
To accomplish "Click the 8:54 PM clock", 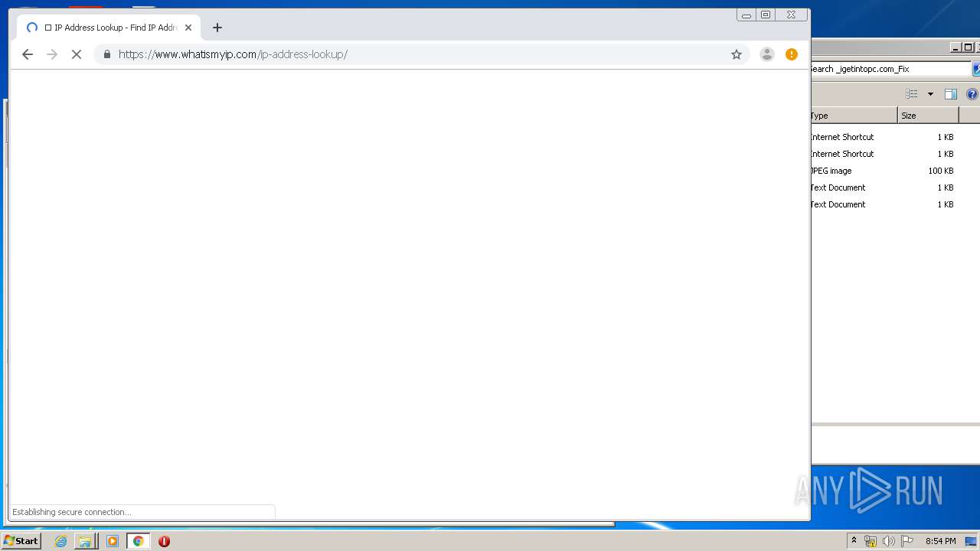I will pyautogui.click(x=940, y=541).
